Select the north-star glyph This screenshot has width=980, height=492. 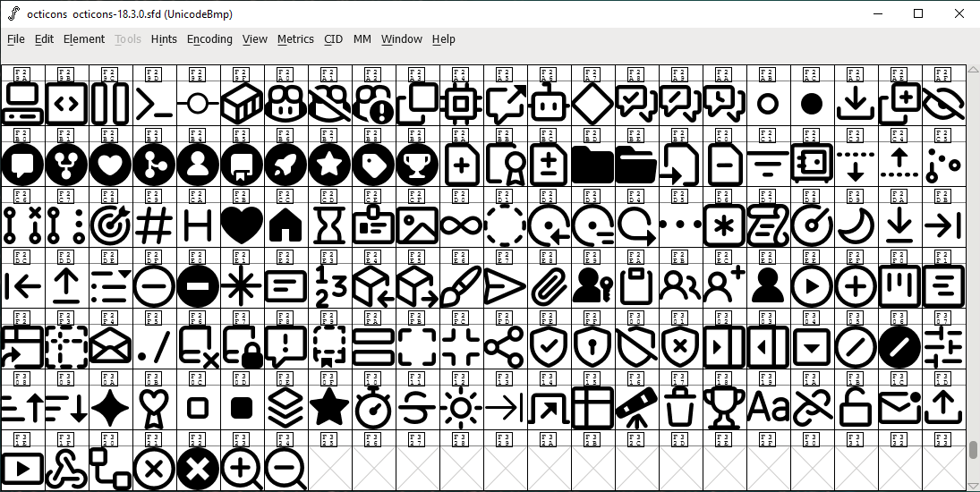pyautogui.click(x=242, y=286)
